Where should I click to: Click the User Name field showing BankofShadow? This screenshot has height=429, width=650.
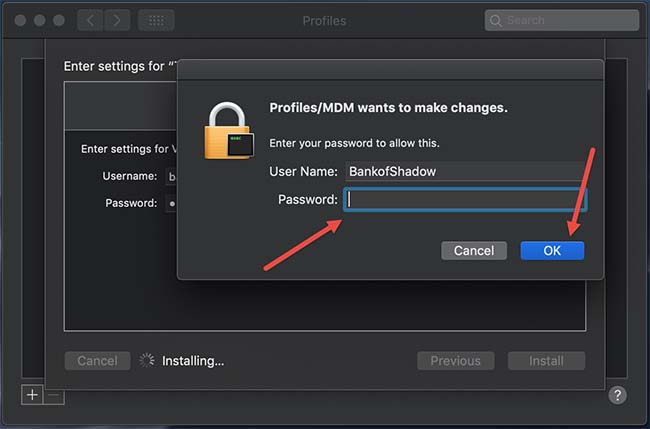pyautogui.click(x=465, y=172)
